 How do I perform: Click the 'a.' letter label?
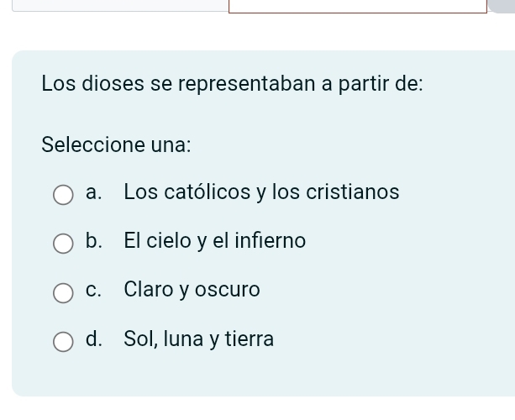coord(94,192)
